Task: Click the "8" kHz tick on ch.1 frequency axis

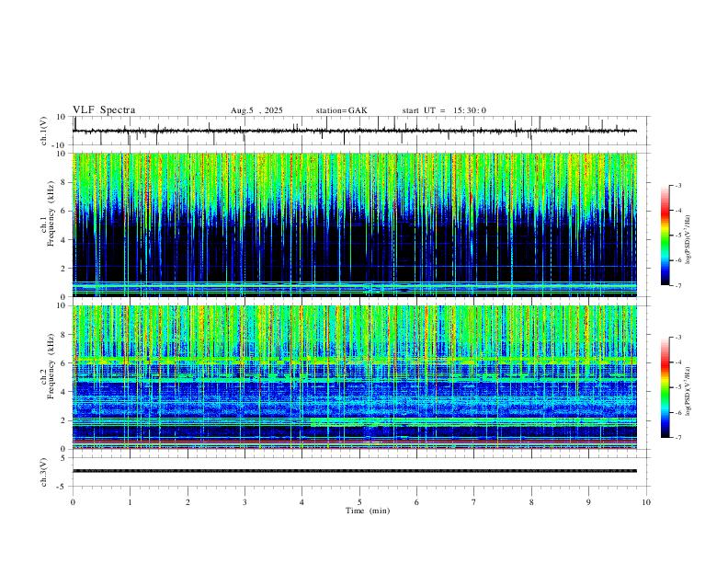Action: point(64,182)
